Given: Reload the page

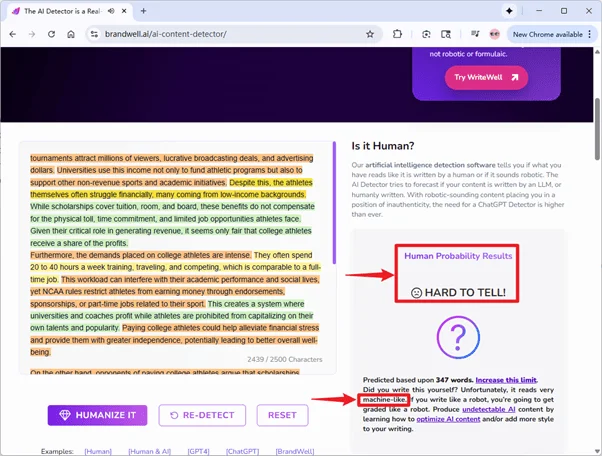Looking at the screenshot, I should (x=51, y=34).
